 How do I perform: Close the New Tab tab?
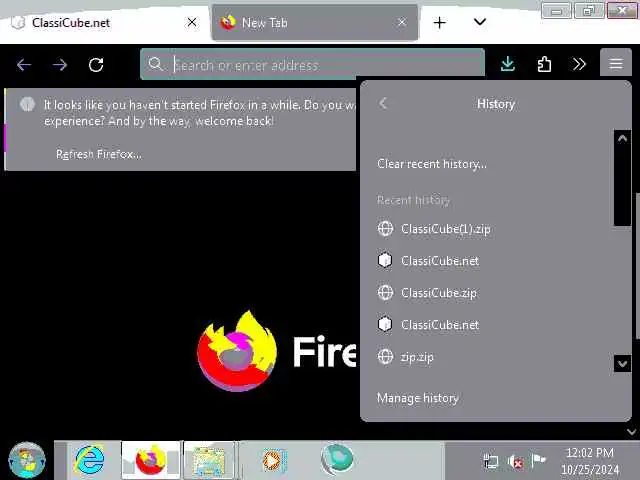(402, 22)
